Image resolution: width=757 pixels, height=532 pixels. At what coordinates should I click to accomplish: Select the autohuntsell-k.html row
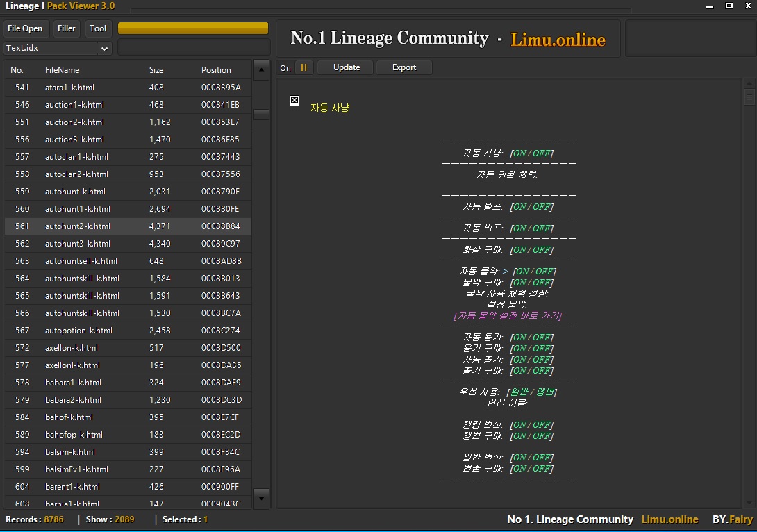coord(128,261)
